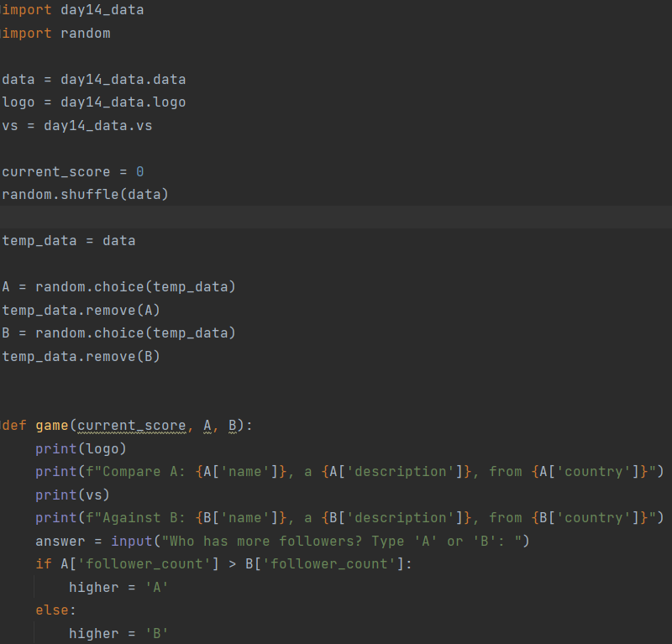Click the 'temp_data.remove(B)' line

[81, 357]
